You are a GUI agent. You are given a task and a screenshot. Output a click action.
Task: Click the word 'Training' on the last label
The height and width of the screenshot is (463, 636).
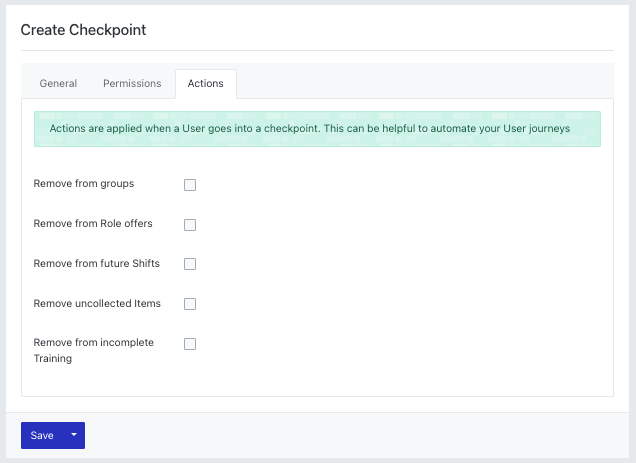[53, 359]
